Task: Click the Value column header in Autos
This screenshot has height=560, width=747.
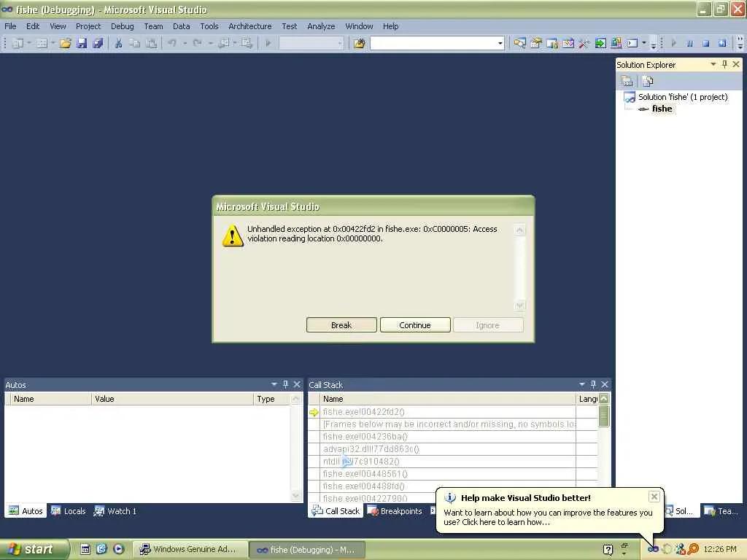Action: pos(171,399)
